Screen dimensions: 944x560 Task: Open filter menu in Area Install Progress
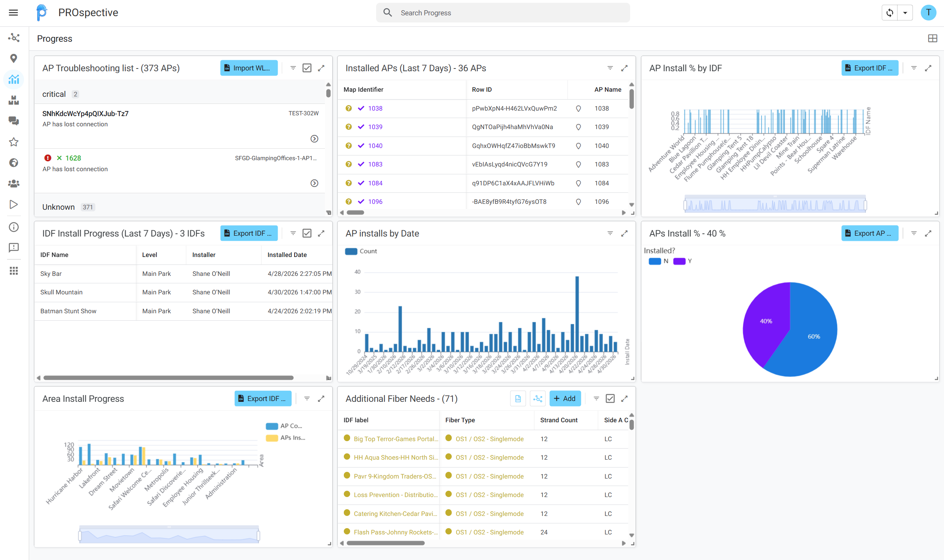click(x=307, y=399)
